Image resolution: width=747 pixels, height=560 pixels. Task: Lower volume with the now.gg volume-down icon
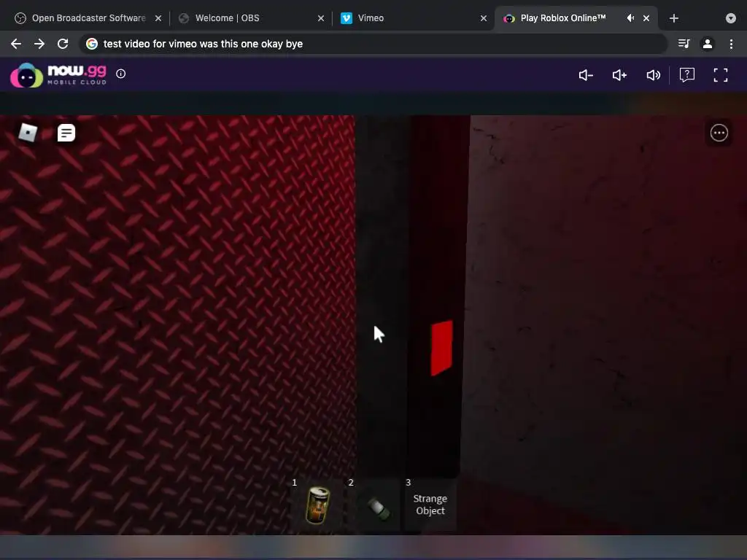click(586, 75)
